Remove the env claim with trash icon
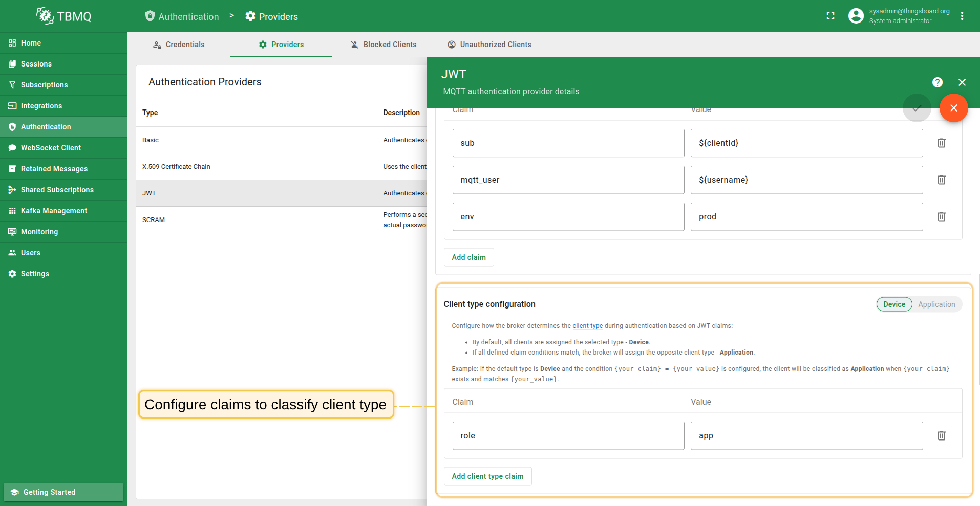 click(x=941, y=217)
